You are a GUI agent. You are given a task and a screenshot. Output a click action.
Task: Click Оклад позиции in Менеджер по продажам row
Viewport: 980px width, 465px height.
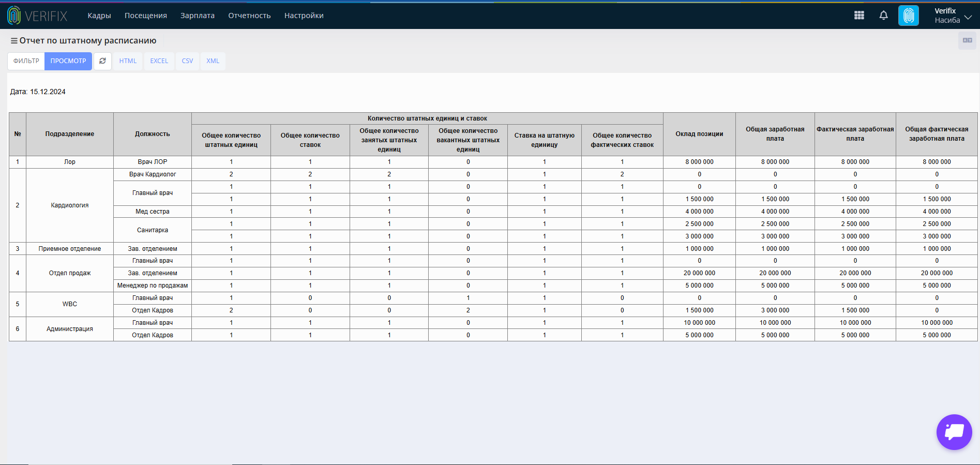coord(699,286)
